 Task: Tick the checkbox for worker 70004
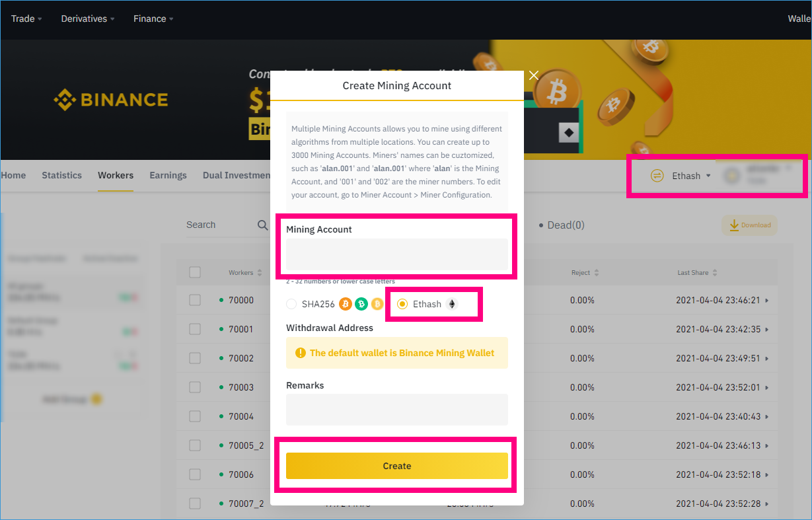195,416
